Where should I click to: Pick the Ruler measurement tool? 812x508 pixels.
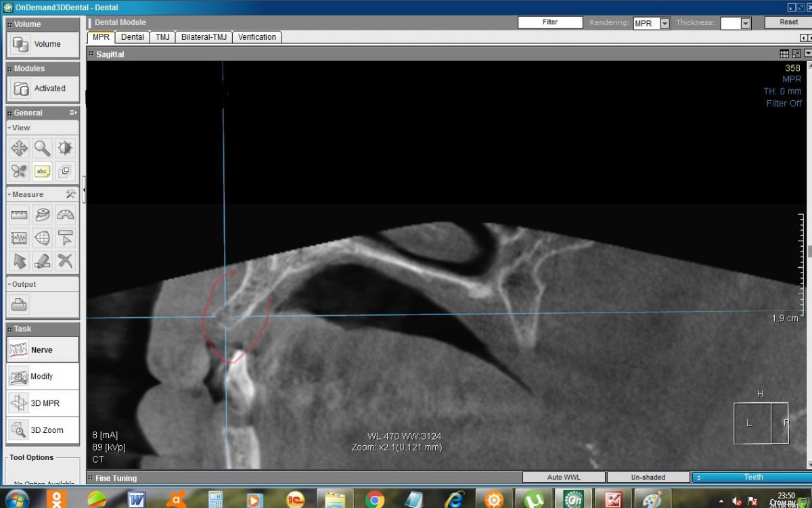pyautogui.click(x=20, y=215)
